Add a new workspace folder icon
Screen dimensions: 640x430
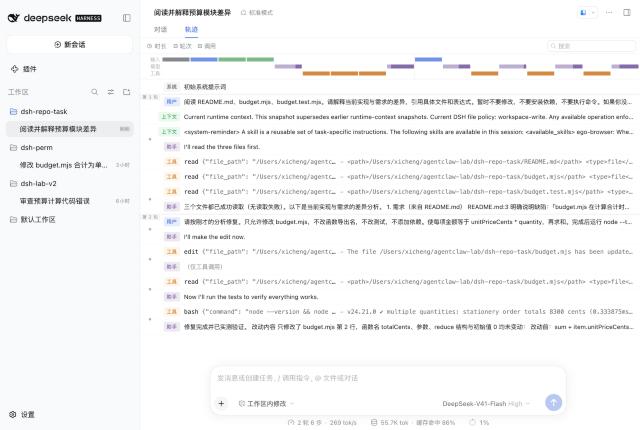click(x=127, y=92)
